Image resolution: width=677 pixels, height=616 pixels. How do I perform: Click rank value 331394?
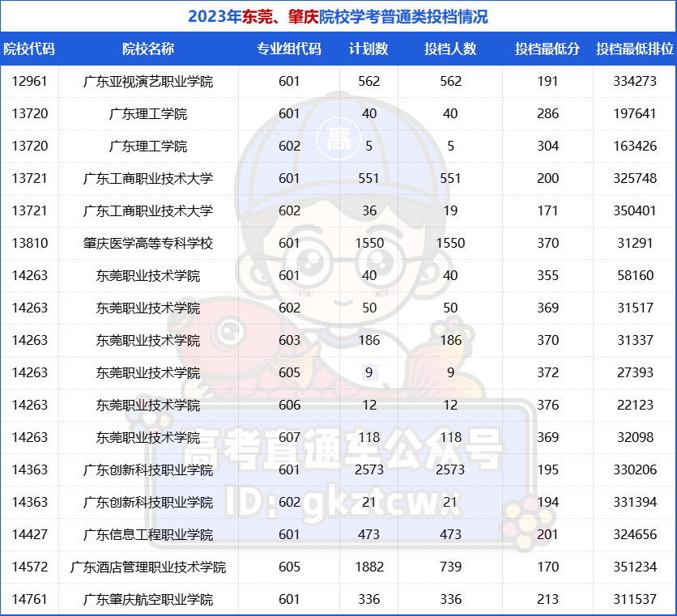pyautogui.click(x=635, y=502)
